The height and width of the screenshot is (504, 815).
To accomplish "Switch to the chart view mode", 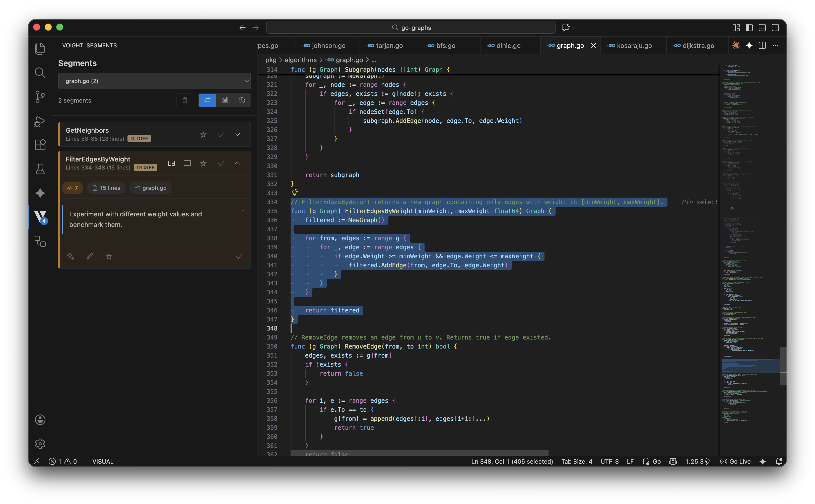I will (225, 100).
